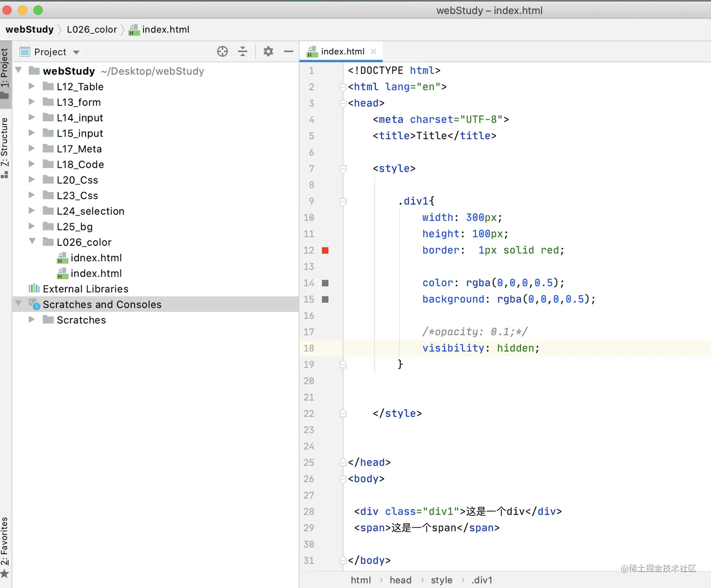The width and height of the screenshot is (711, 588).
Task: Expand the Scratches folder
Action: 32,320
